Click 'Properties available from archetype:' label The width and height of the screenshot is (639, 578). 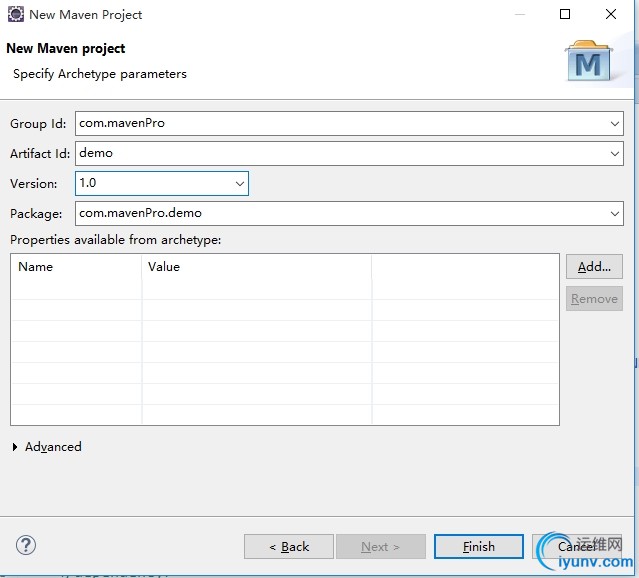coord(116,240)
